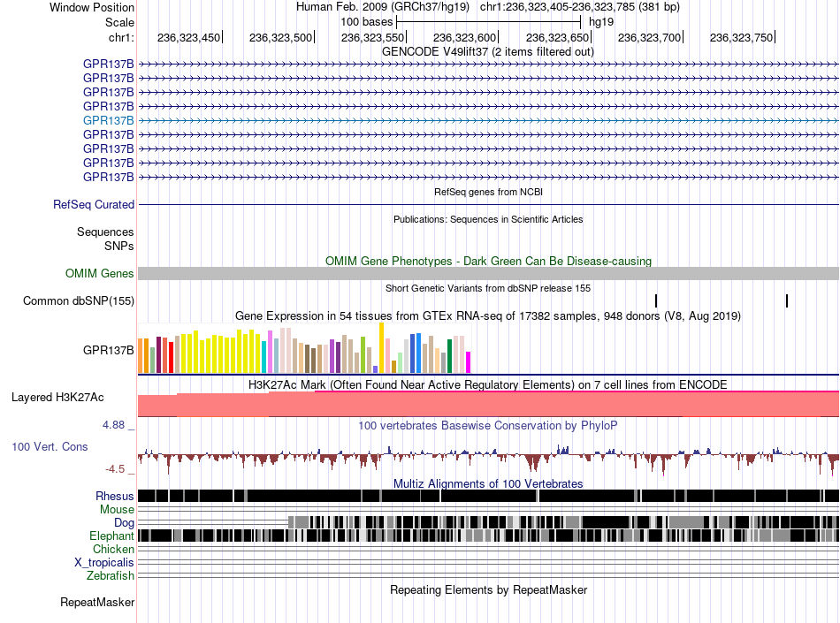
Task: Click the Multiz Alignments of 100 Vertebrates title
Action: (488, 484)
